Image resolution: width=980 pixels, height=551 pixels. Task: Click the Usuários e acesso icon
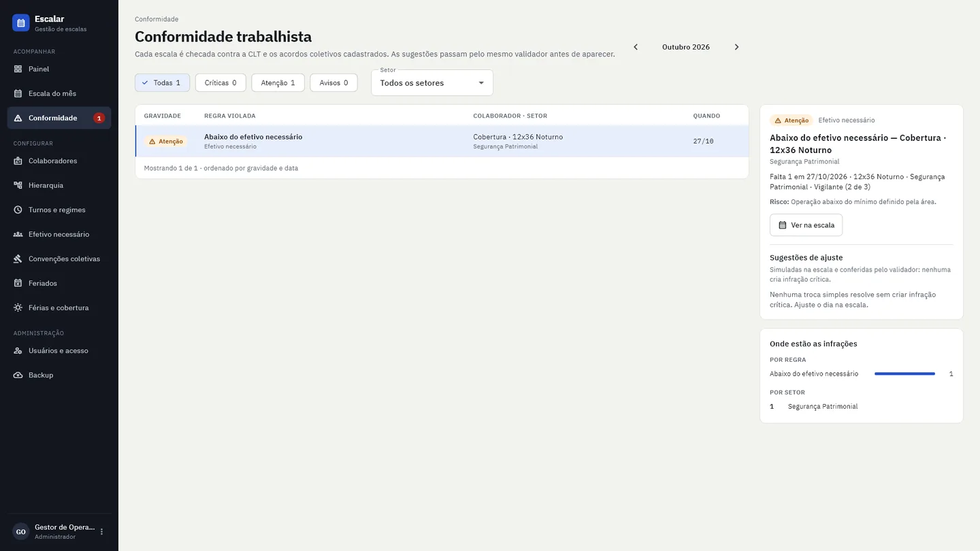(18, 350)
